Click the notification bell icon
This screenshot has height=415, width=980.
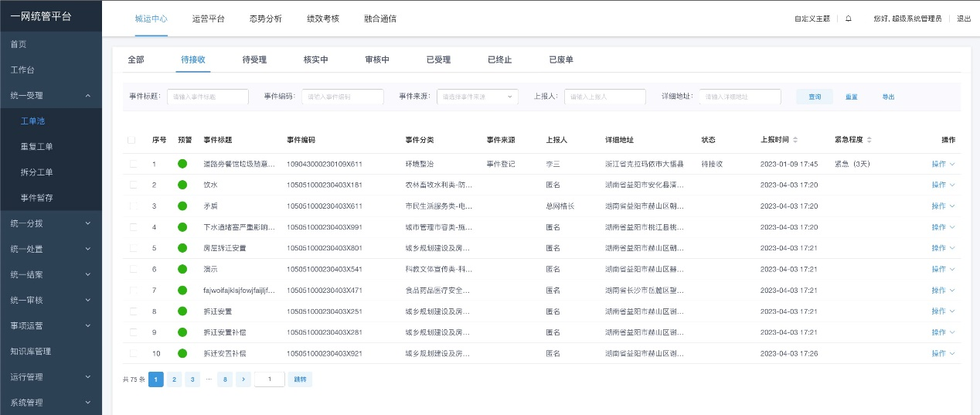pos(849,19)
